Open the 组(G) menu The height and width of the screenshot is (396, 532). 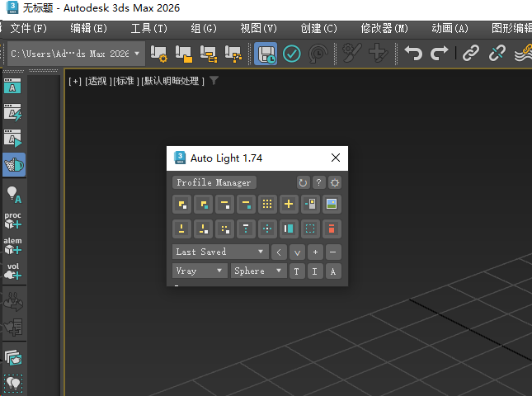(203, 29)
